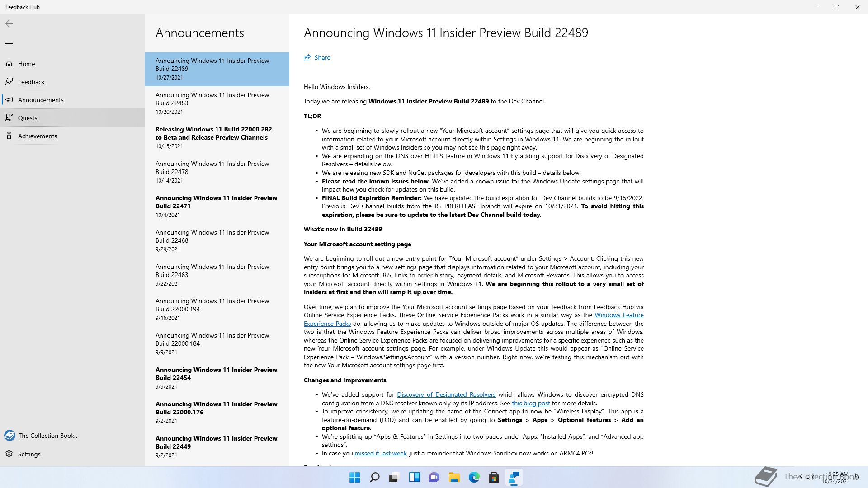The width and height of the screenshot is (868, 488).
Task: Open Discovery of Designated Resolvers link
Action: tap(446, 394)
